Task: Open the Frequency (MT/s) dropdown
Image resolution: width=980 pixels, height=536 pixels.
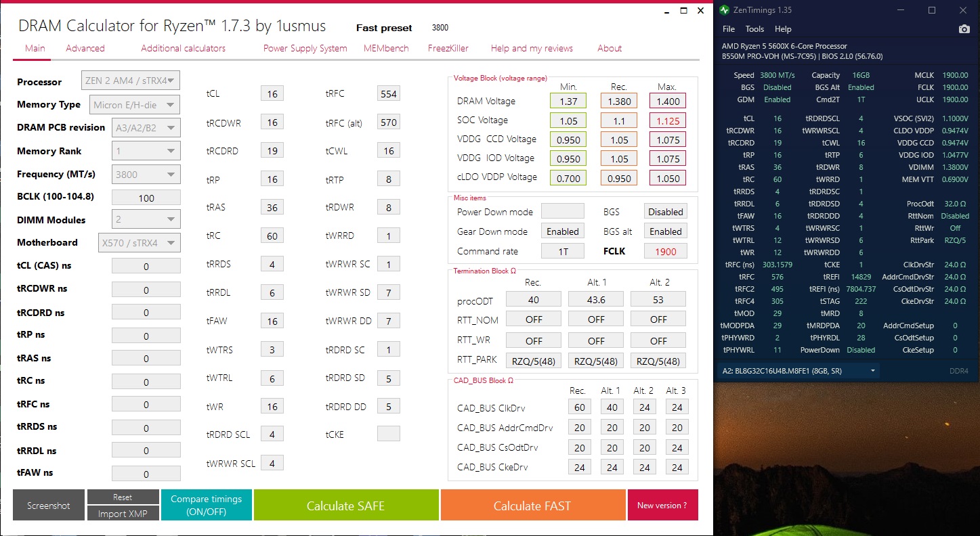Action: coord(146,174)
